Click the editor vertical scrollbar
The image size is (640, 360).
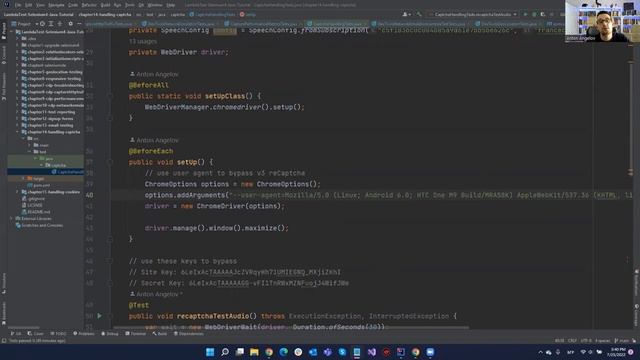(631, 118)
